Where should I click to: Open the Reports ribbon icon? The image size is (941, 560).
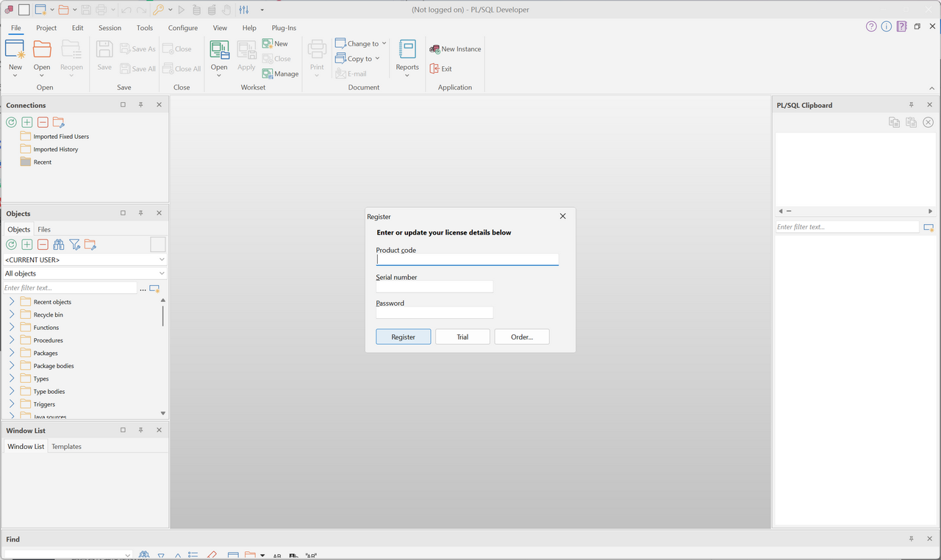click(407, 49)
